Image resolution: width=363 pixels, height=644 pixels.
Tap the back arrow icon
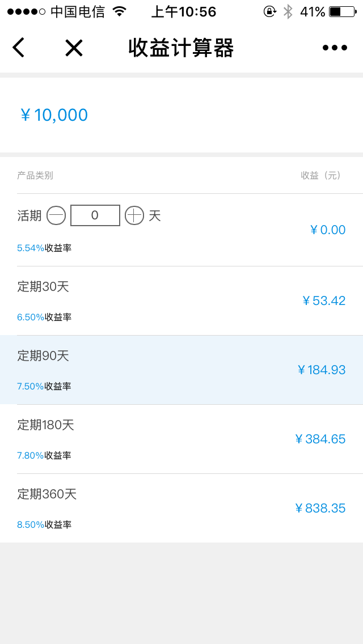[19, 48]
